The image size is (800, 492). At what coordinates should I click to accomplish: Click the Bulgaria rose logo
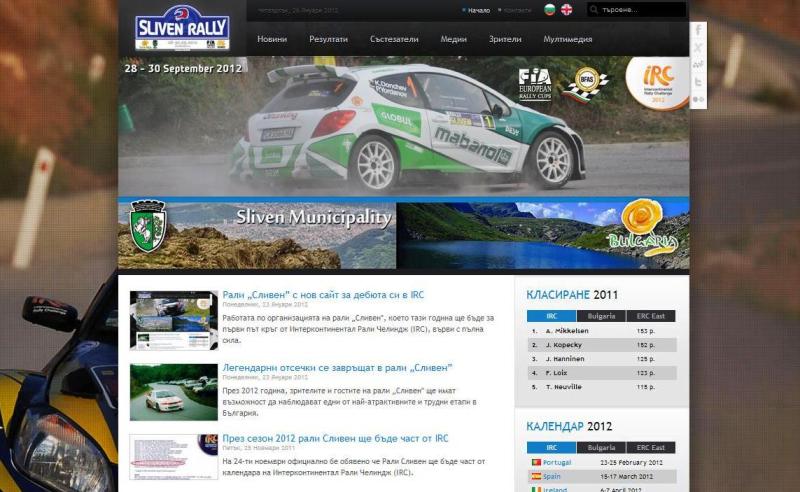(x=642, y=229)
